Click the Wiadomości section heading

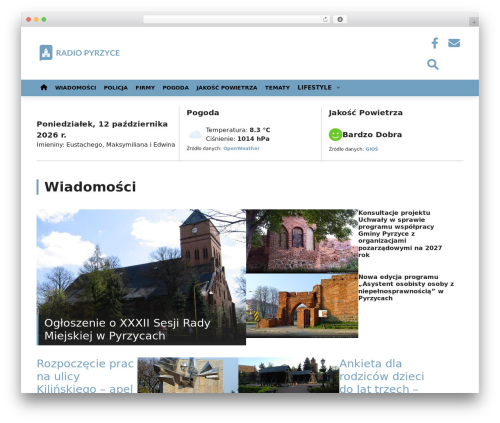pyautogui.click(x=90, y=187)
